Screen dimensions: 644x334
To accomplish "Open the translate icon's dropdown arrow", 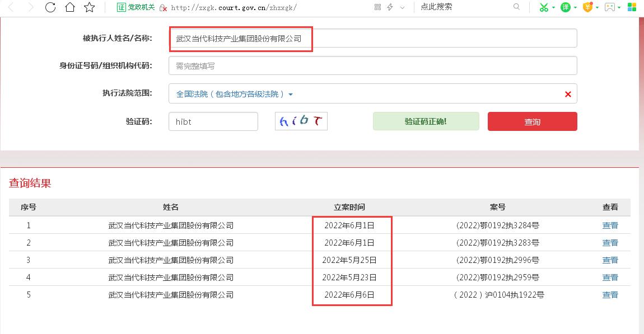I will pyautogui.click(x=576, y=8).
